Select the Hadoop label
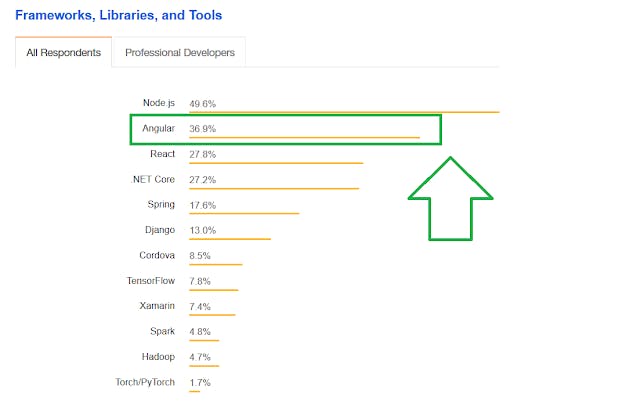This screenshot has width=640, height=404. click(x=159, y=356)
